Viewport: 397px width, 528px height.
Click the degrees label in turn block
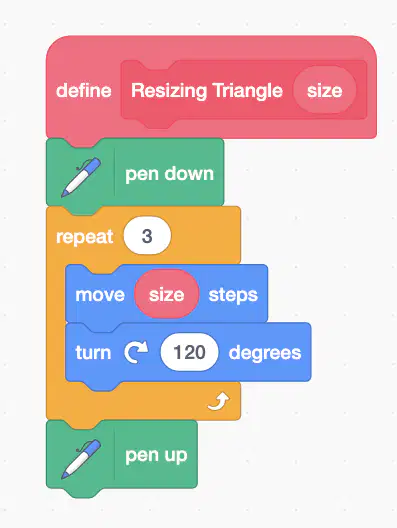click(x=265, y=353)
